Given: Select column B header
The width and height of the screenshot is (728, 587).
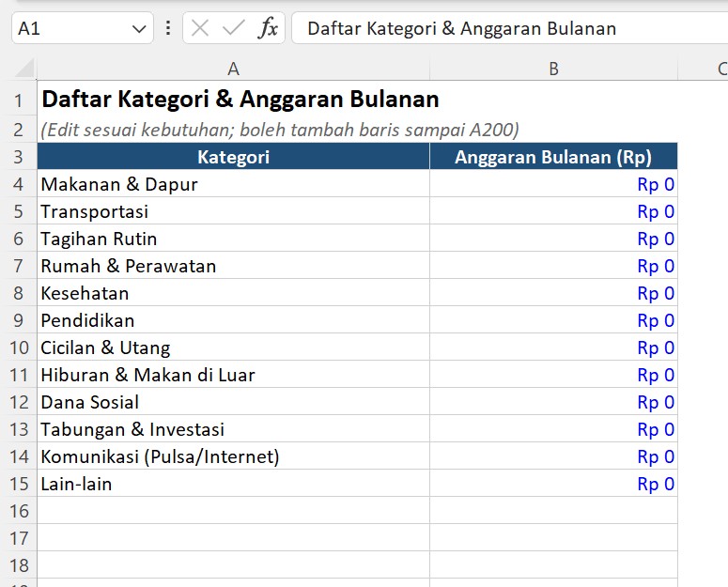Looking at the screenshot, I should (553, 69).
